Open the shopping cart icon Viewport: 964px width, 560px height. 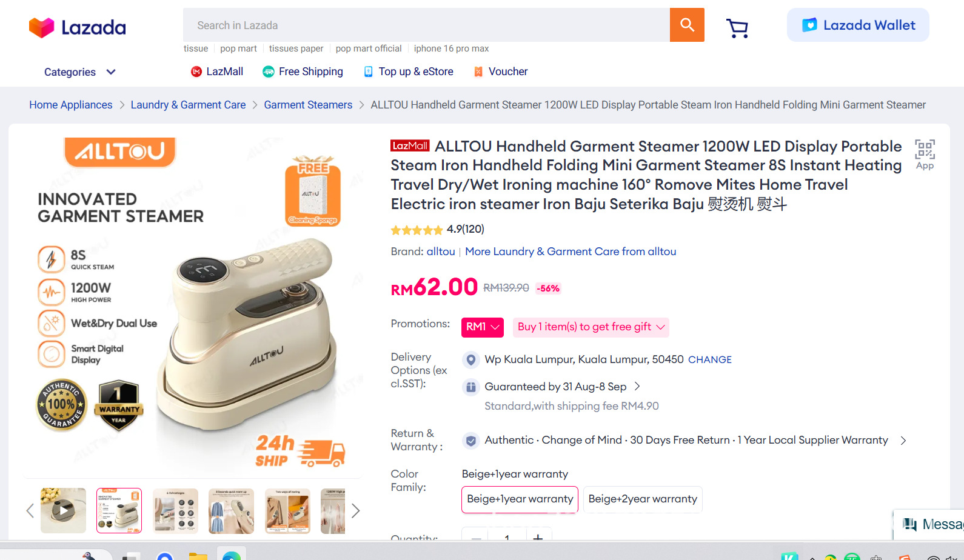point(737,27)
